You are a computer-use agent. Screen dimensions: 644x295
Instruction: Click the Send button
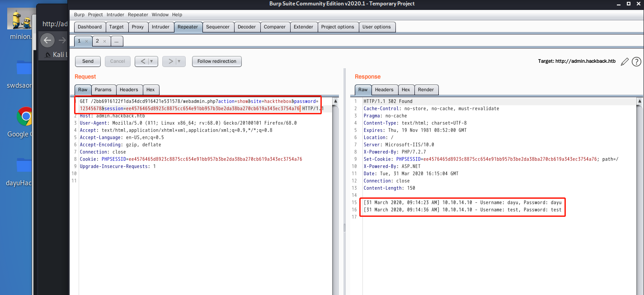click(x=88, y=61)
